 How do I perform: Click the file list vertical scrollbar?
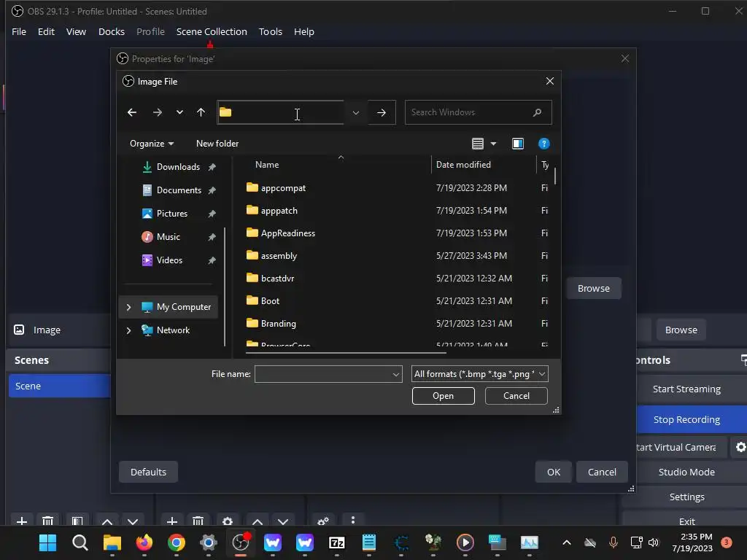(555, 176)
